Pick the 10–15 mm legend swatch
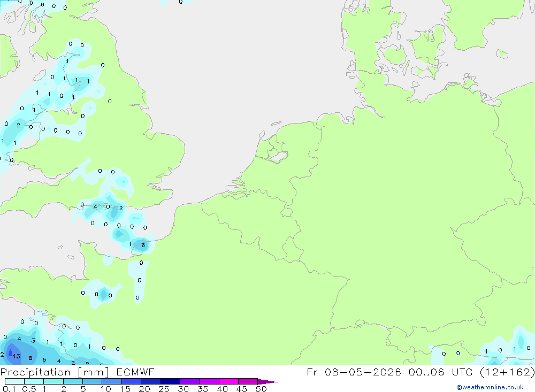535x392 pixels. pos(112,381)
